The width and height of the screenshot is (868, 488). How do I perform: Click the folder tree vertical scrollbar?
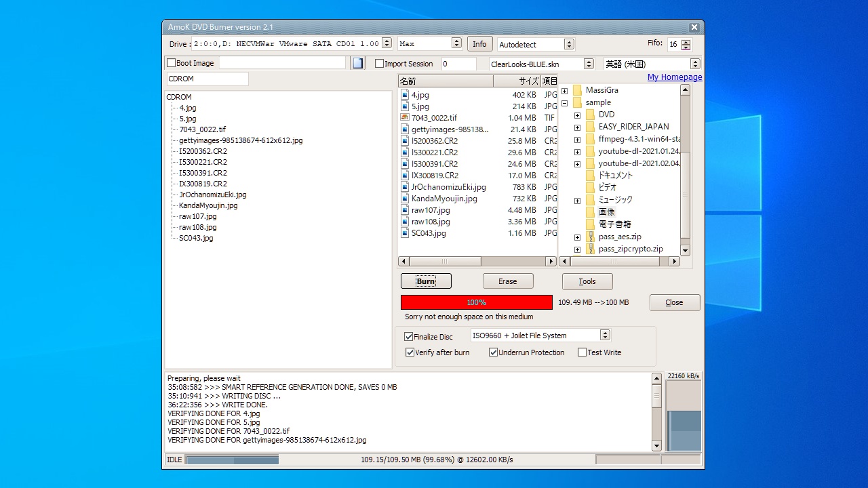click(x=685, y=170)
